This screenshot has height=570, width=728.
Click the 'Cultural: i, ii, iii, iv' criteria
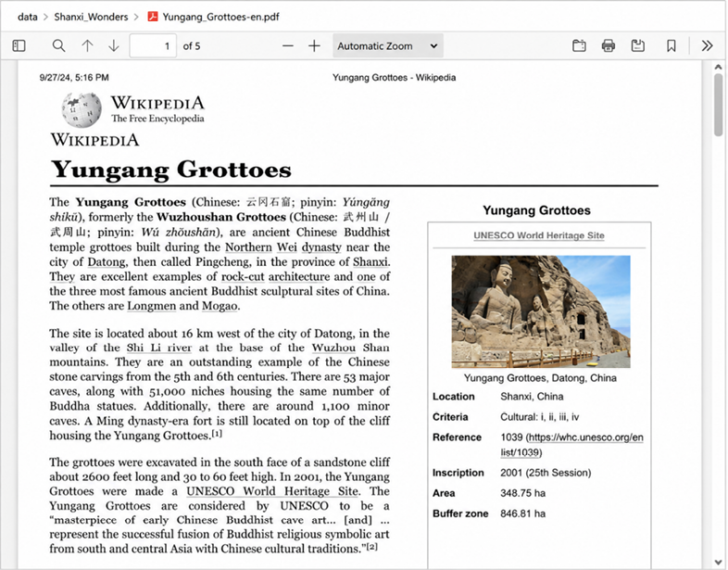click(539, 417)
